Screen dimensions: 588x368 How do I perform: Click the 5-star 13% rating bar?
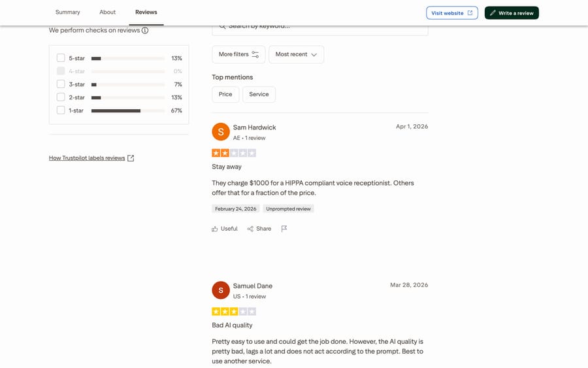(x=128, y=58)
